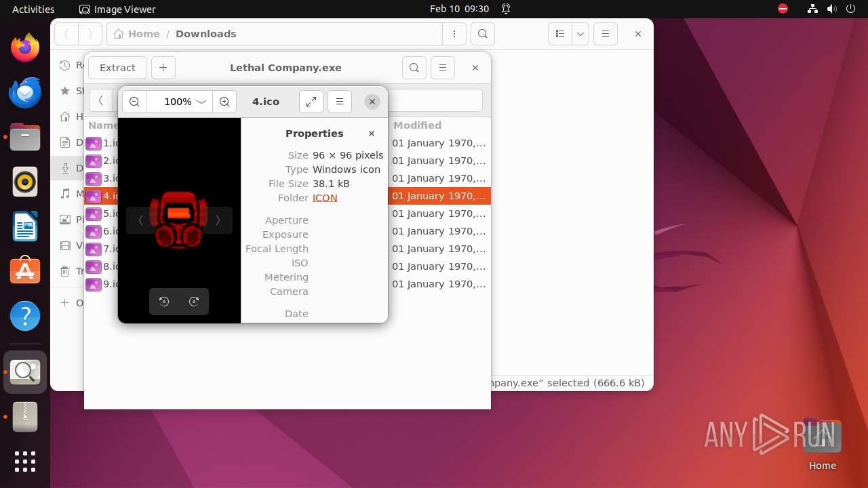Open LibreOffice Writer from the dock
Viewport: 868px width, 488px height.
coord(25,227)
